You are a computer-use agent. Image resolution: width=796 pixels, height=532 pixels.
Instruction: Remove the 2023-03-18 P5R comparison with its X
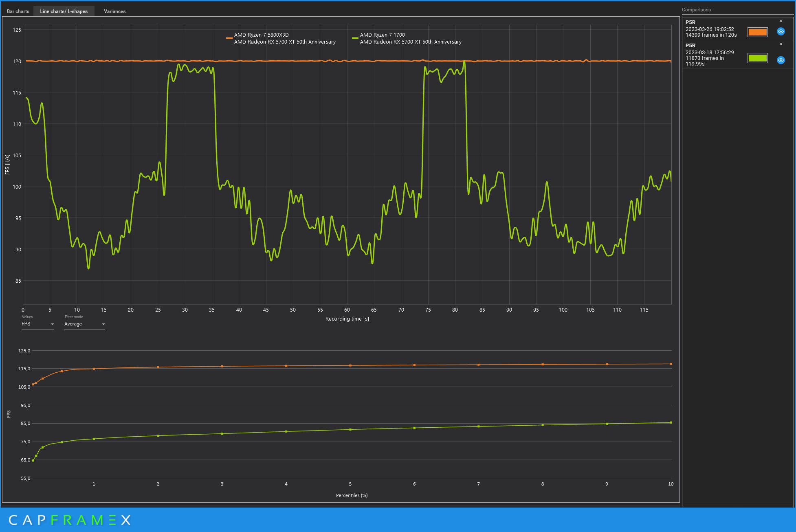tap(781, 44)
